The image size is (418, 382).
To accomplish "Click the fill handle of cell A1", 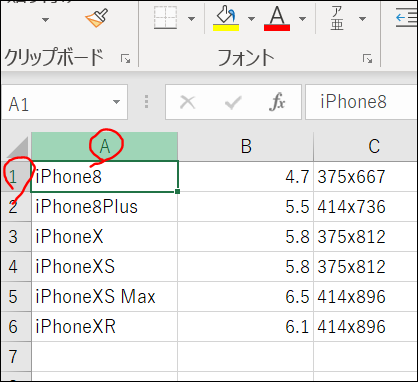I will click(177, 191).
